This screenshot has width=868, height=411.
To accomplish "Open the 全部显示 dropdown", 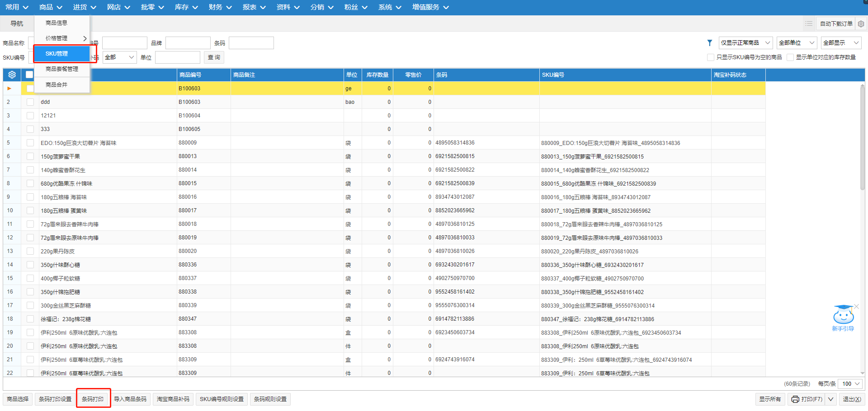I will point(841,43).
